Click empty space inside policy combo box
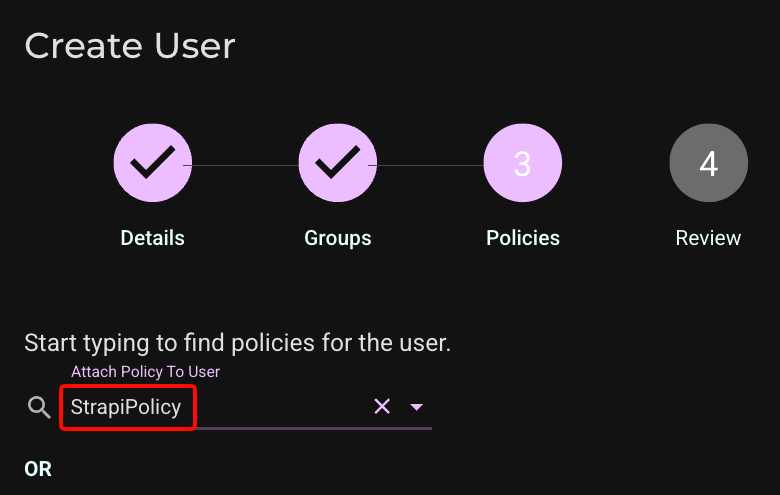The image size is (780, 495). click(x=279, y=407)
